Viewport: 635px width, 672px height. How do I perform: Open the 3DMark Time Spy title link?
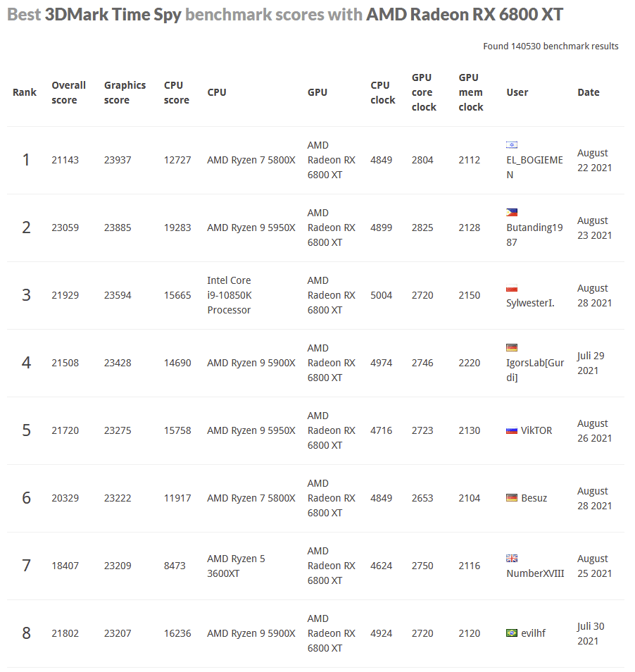113,15
